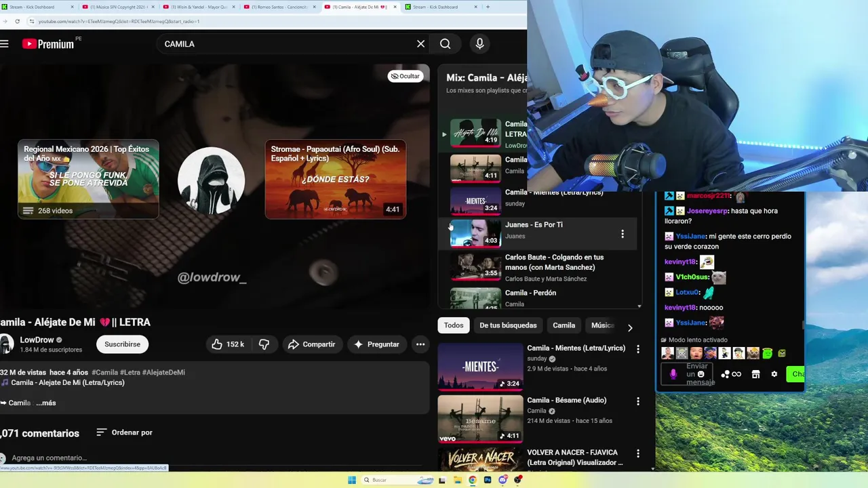Open options for Camila - Bésame (Audio)

click(x=637, y=401)
